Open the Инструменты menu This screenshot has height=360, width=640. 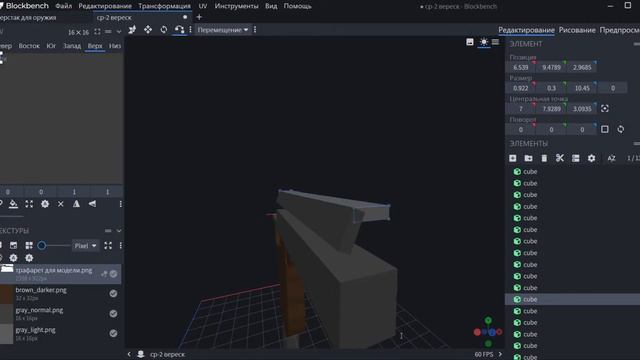point(236,6)
